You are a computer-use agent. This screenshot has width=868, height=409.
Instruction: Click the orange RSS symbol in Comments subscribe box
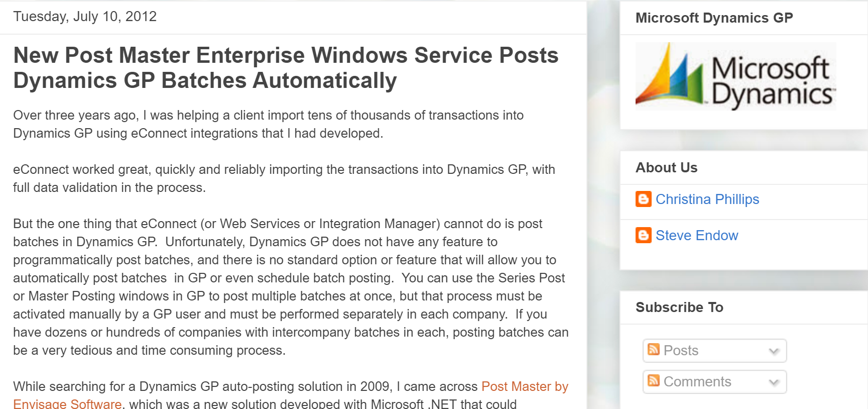(x=653, y=381)
